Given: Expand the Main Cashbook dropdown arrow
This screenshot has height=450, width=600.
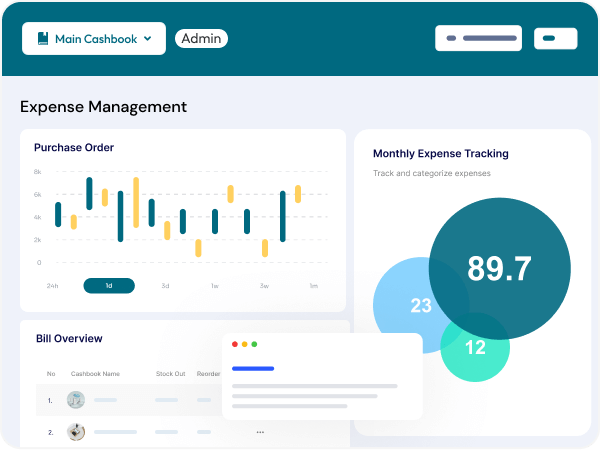Looking at the screenshot, I should [x=148, y=39].
